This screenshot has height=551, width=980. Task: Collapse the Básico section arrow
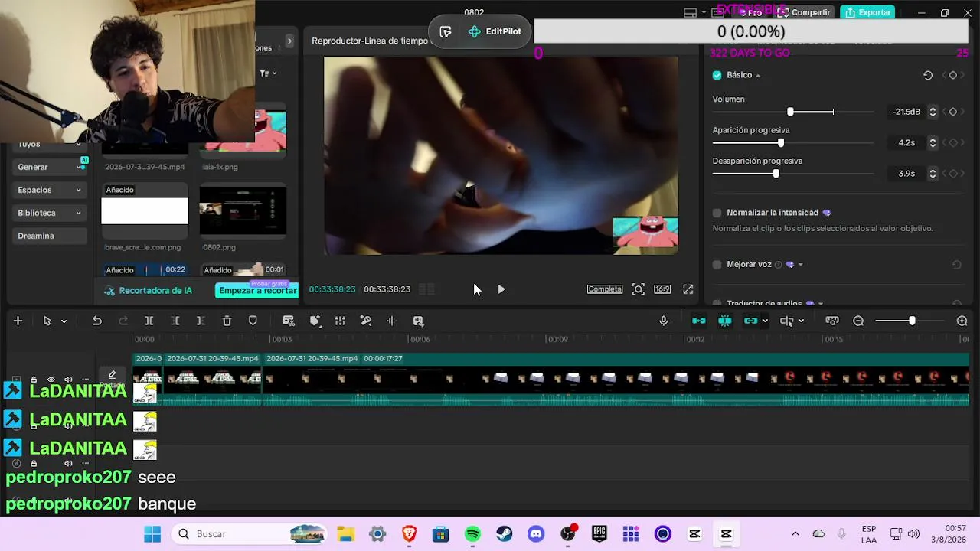click(758, 76)
